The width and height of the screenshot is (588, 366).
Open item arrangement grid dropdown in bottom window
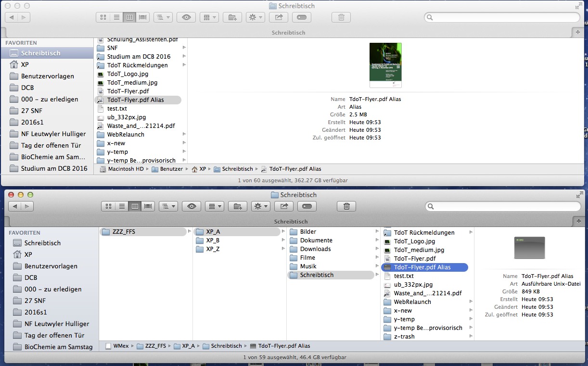point(215,206)
